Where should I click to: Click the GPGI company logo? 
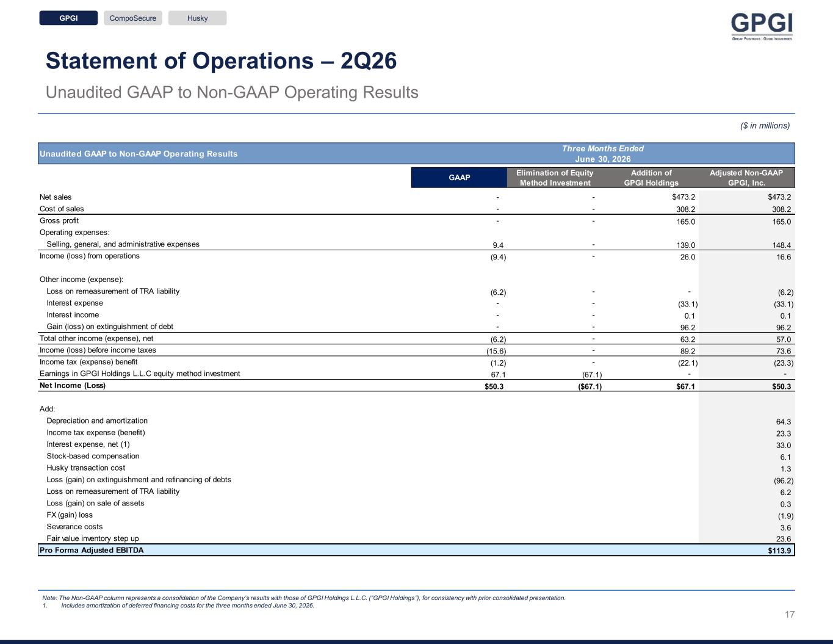pos(762,26)
